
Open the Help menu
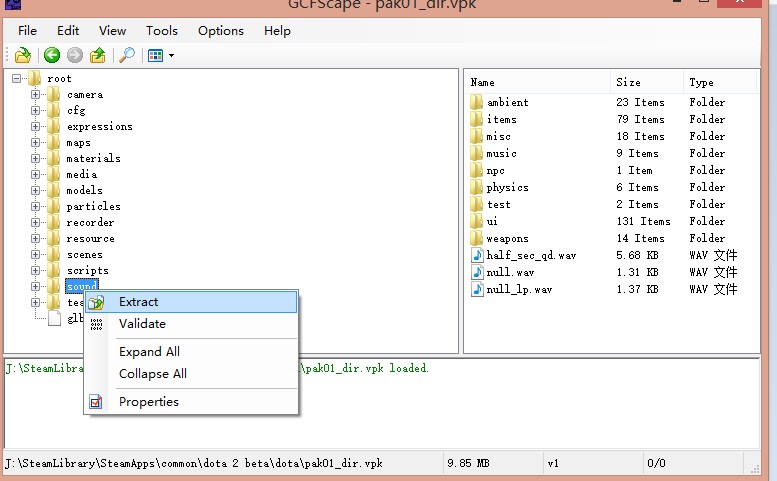tap(277, 31)
